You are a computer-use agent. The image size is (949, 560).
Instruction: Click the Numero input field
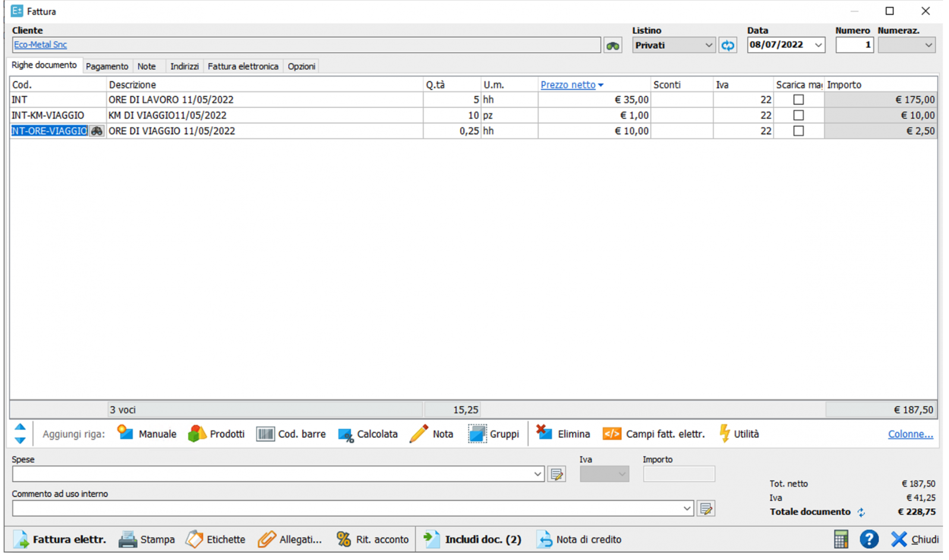(854, 45)
